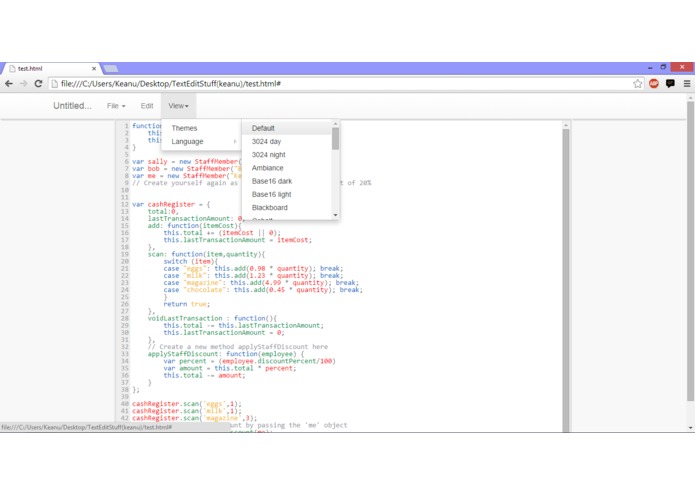
Task: Select the 3024 day theme
Action: point(287,141)
